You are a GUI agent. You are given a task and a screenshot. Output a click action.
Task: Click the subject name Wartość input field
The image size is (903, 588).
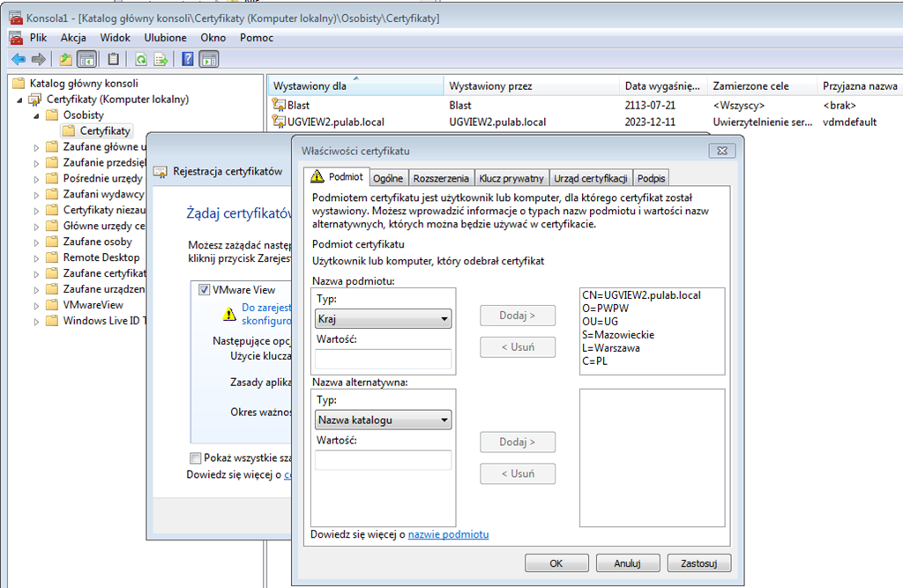[383, 359]
